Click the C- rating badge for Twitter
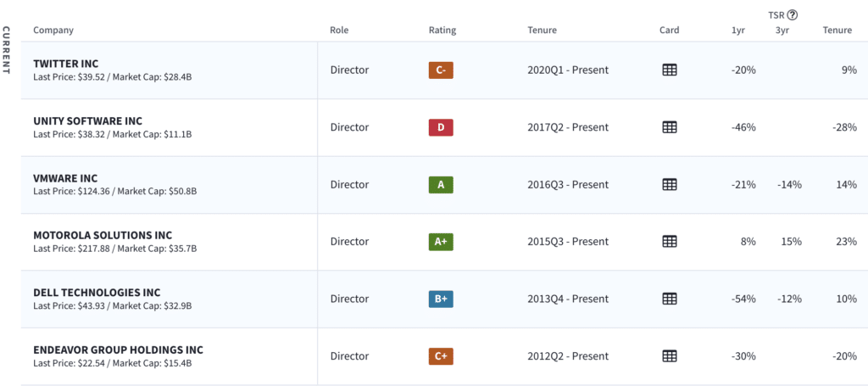This screenshot has height=386, width=868. (x=441, y=70)
